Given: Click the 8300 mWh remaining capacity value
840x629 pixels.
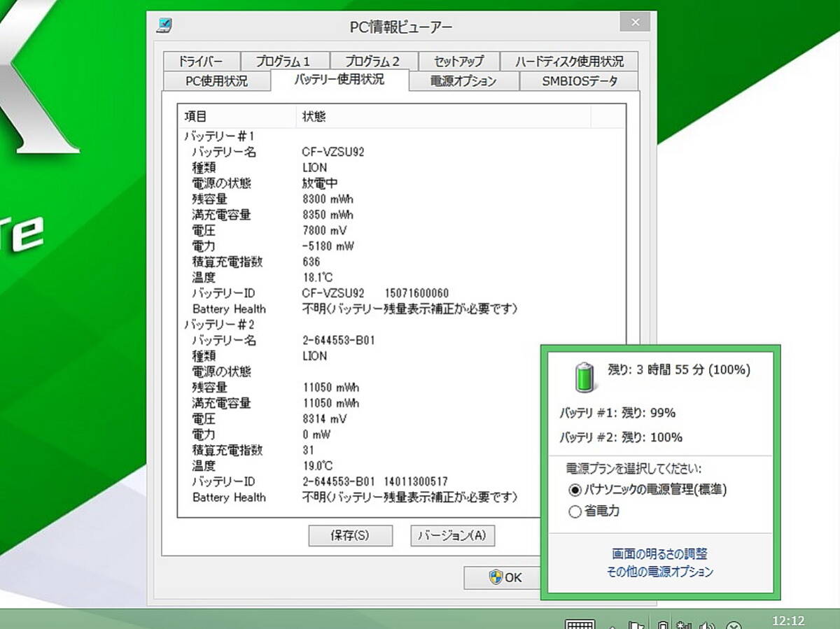Looking at the screenshot, I should pos(328,199).
